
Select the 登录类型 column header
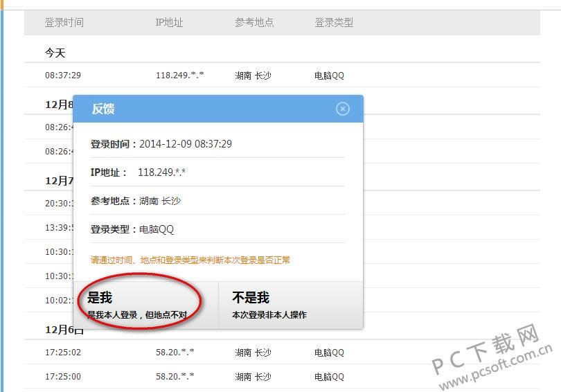click(334, 22)
